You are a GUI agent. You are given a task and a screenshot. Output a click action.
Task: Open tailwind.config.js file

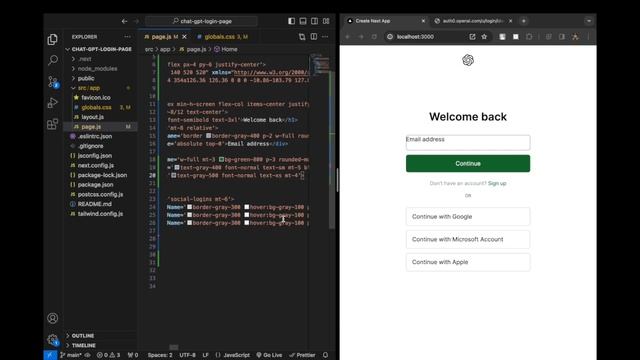coord(100,214)
